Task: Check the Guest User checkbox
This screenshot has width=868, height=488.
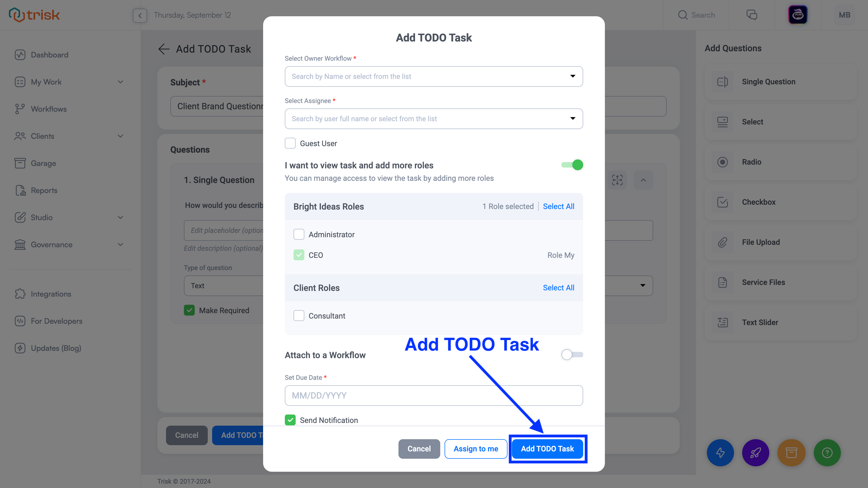Action: (x=290, y=143)
